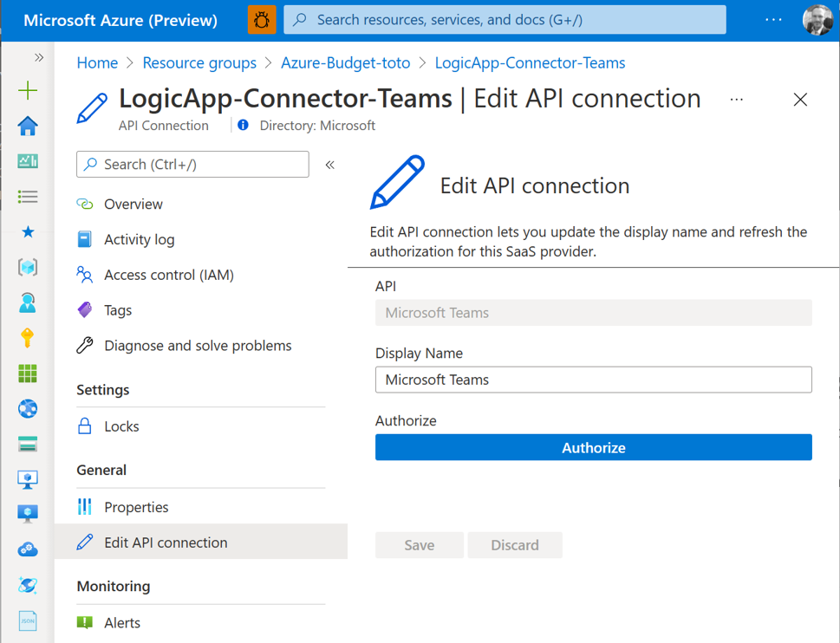Click the user support person icon in the sidebar
Viewport: 840px width, 643px height.
coord(28,302)
